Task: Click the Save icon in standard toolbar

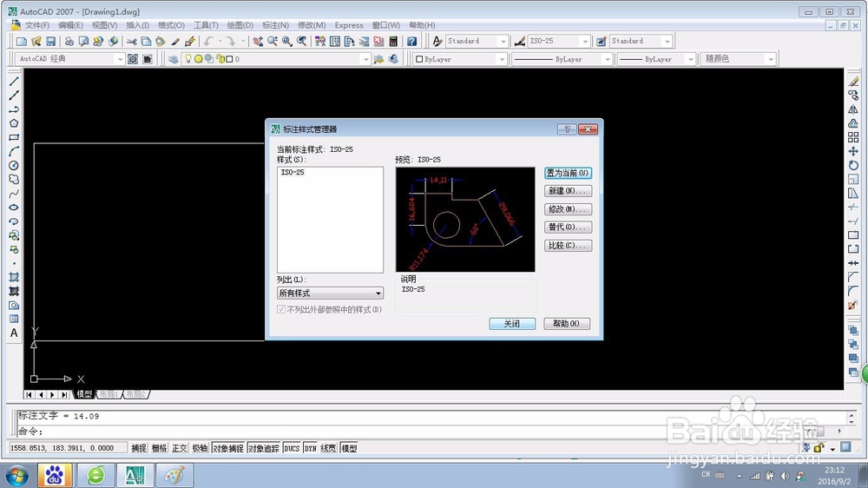Action: [x=50, y=41]
